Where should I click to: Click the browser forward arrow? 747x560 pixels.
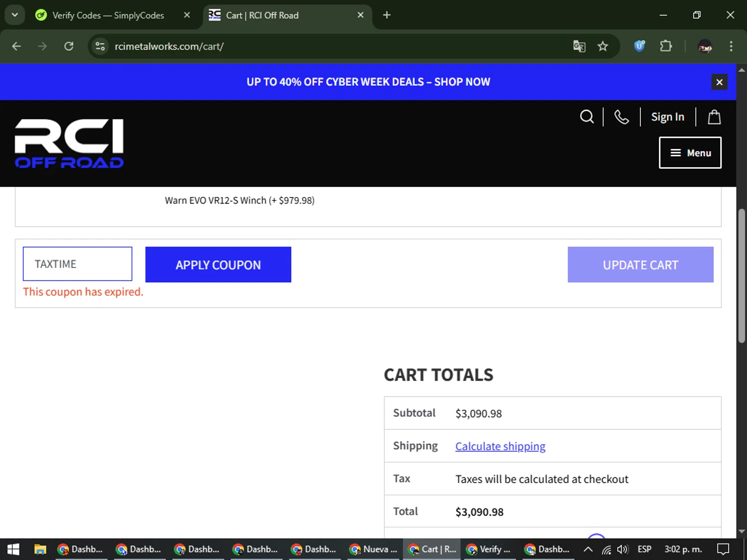[x=42, y=46]
